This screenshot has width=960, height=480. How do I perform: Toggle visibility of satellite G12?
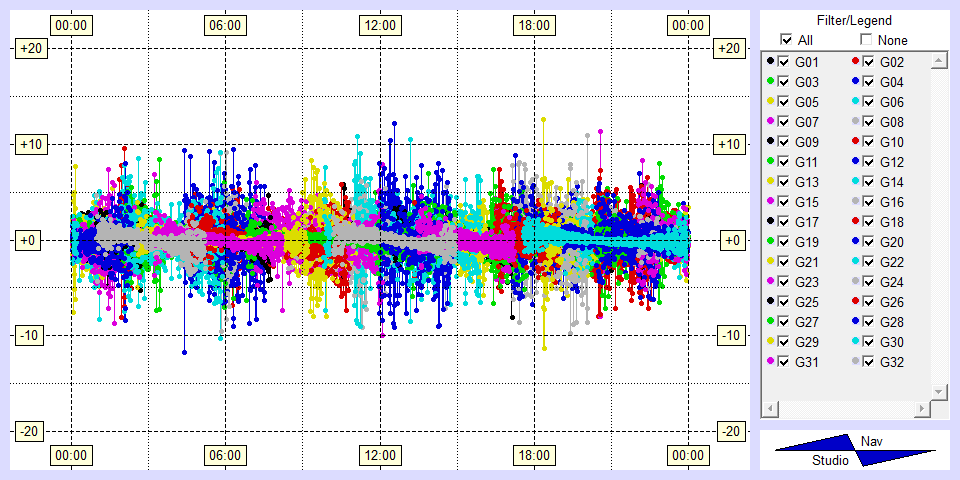[x=869, y=162]
